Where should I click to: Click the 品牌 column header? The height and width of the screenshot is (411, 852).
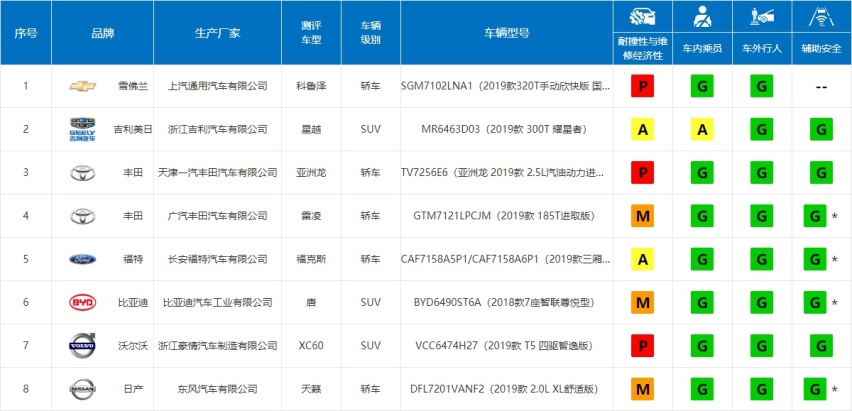point(102,33)
